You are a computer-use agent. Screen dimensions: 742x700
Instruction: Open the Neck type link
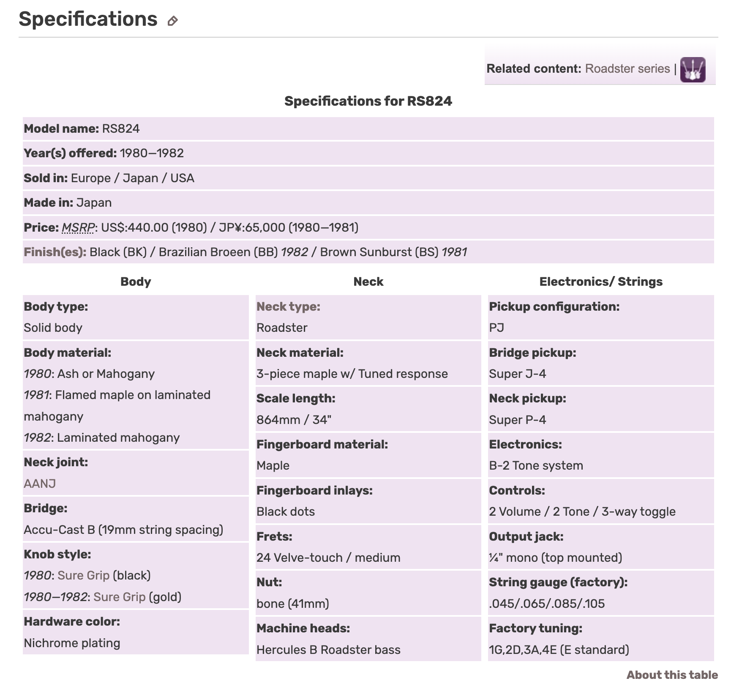tap(288, 306)
